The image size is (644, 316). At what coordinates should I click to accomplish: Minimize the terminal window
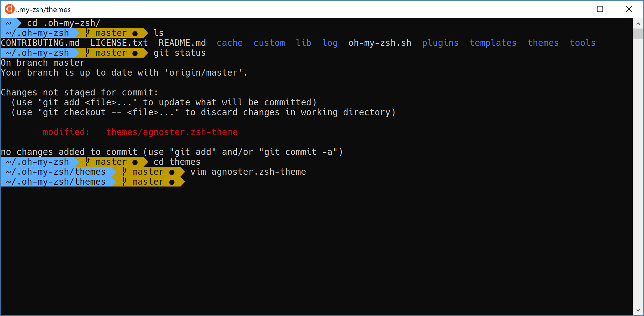click(x=572, y=9)
